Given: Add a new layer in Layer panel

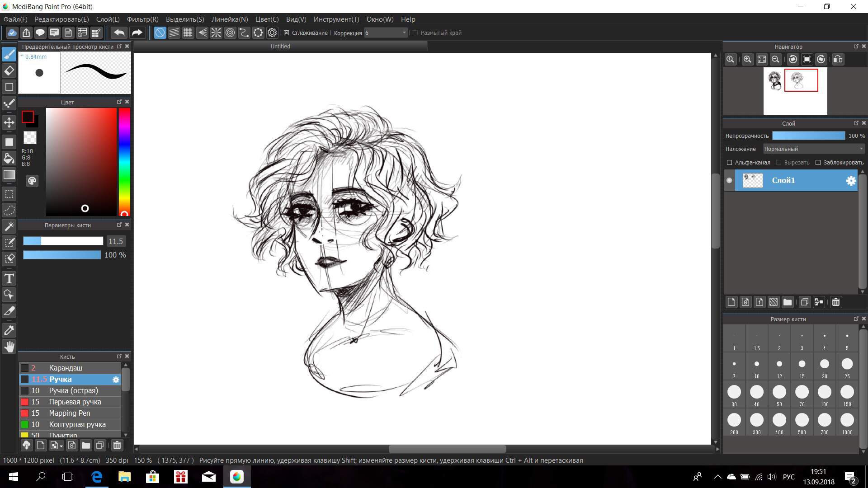Looking at the screenshot, I should 731,302.
